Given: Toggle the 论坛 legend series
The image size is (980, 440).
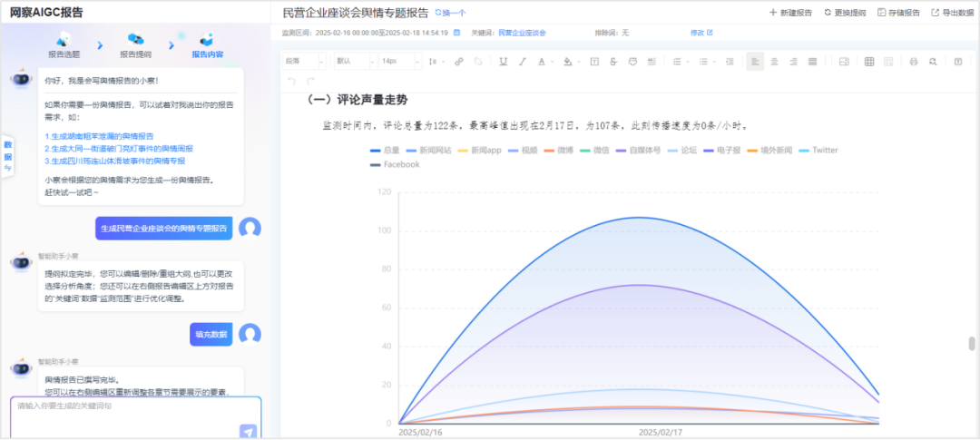Looking at the screenshot, I should (x=681, y=150).
